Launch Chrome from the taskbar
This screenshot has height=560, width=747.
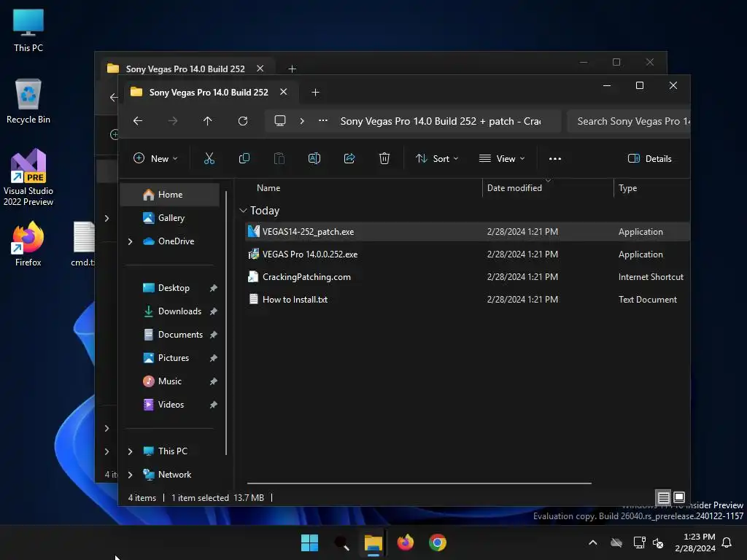point(438,542)
